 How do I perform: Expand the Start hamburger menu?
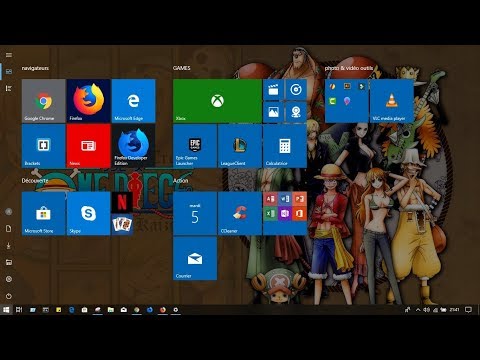tap(9, 55)
